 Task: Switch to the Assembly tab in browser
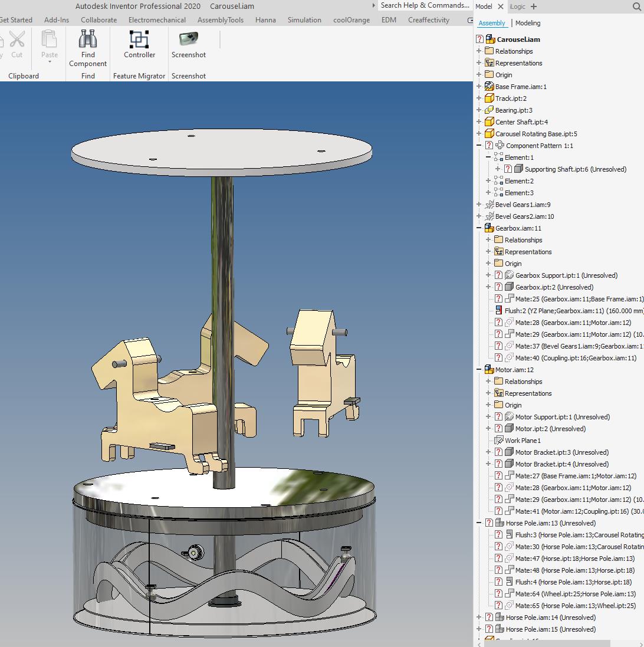click(493, 22)
